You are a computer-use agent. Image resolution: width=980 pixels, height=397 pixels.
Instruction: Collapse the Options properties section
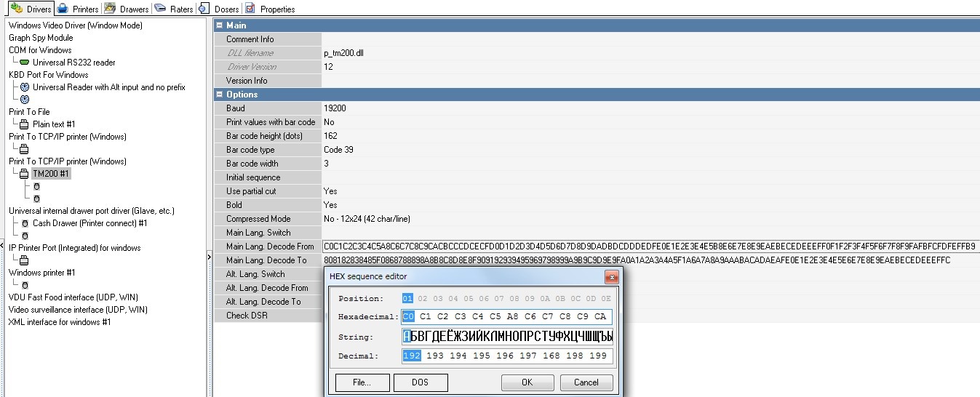point(219,95)
